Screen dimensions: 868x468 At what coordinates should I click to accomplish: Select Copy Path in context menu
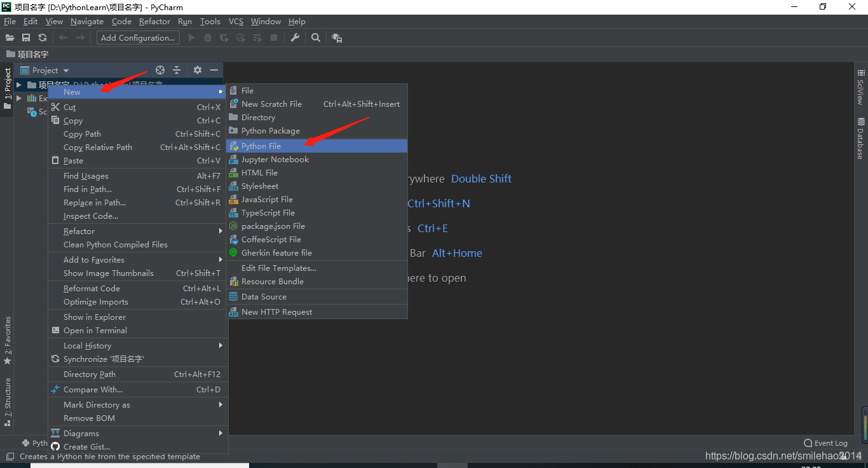(138, 134)
